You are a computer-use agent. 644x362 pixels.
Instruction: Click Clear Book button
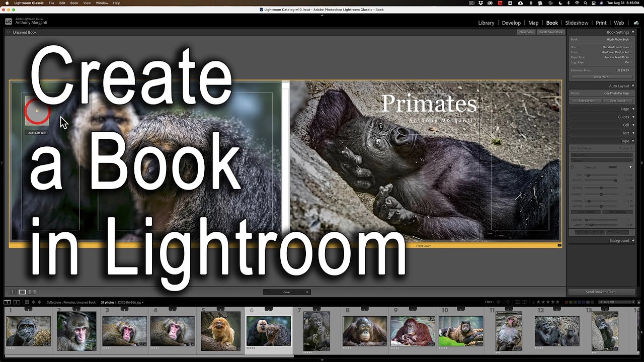(526, 32)
